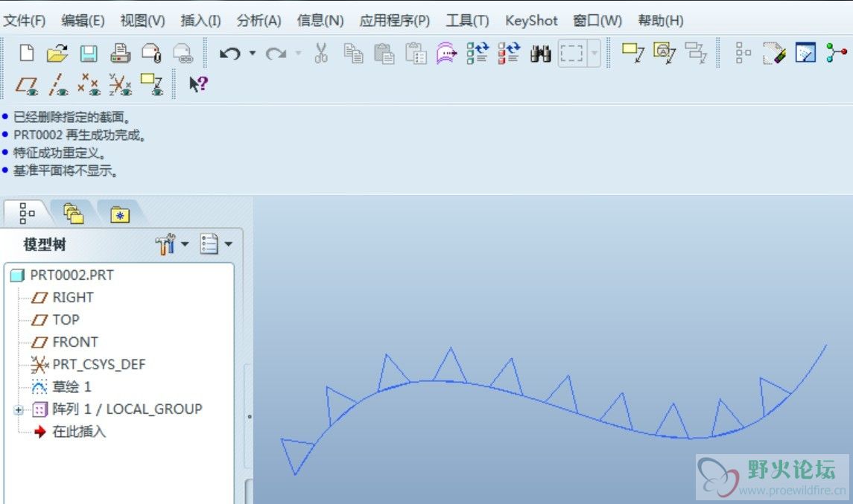Open the 应用程序(P) menu
This screenshot has width=853, height=504.
click(x=394, y=21)
